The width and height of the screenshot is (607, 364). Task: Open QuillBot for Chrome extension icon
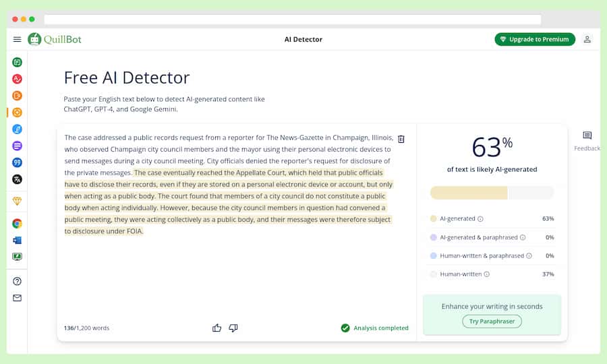coord(17,224)
